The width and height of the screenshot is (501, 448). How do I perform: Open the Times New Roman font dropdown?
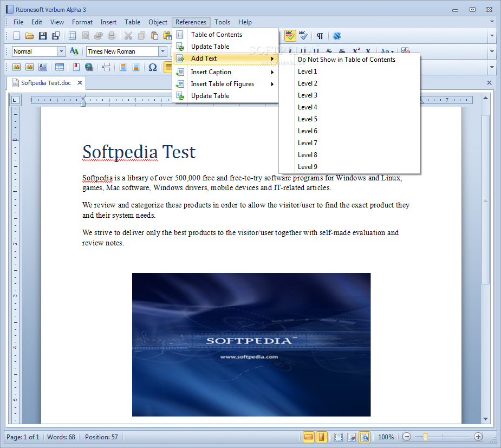[x=163, y=51]
